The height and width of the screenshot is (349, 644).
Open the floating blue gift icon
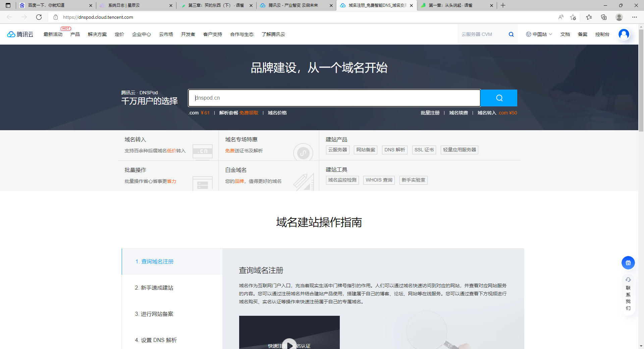[628, 263]
